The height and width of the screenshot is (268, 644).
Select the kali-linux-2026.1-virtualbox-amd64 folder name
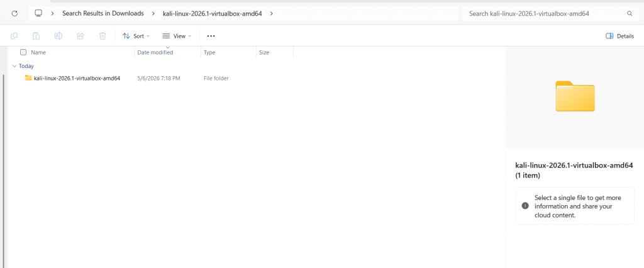coord(77,78)
